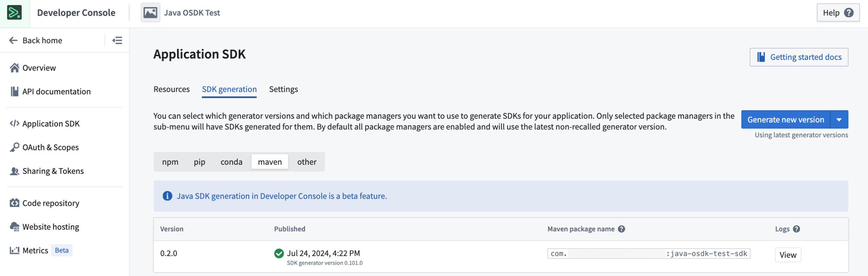Click the Version column header
Screen dimensions: 868x276
pos(172,229)
